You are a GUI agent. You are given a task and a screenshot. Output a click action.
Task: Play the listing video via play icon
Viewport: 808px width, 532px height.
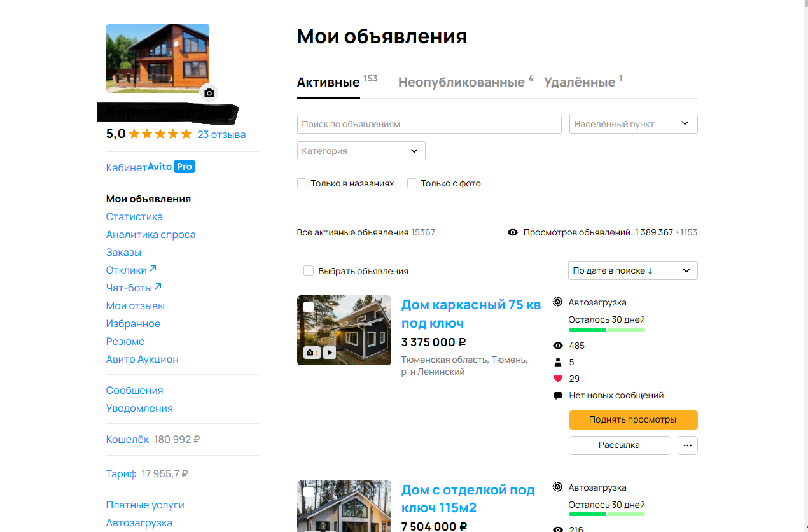(330, 352)
